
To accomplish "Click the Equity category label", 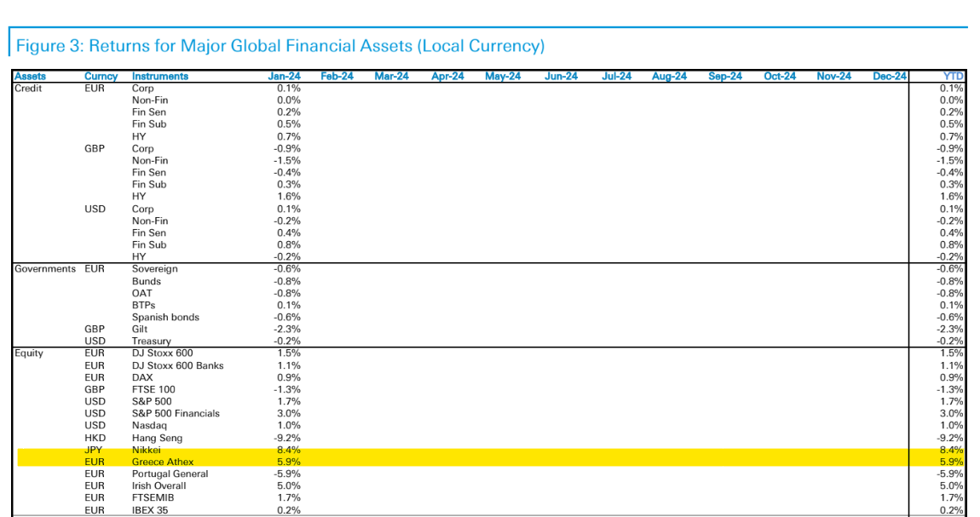I will pyautogui.click(x=29, y=353).
